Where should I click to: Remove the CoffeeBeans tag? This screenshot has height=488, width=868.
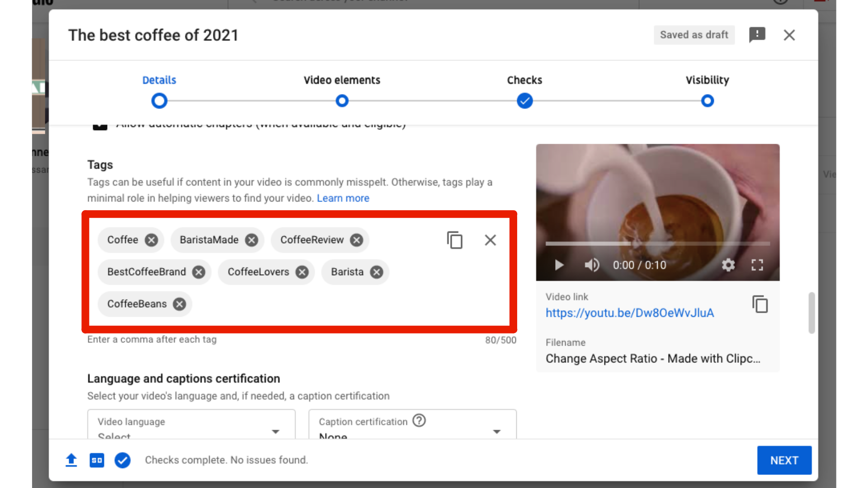[179, 304]
